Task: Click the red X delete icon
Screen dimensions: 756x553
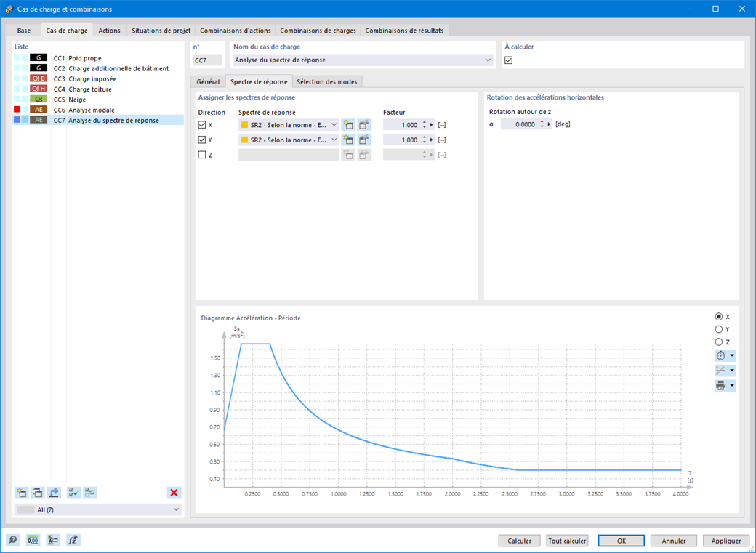Action: 174,492
